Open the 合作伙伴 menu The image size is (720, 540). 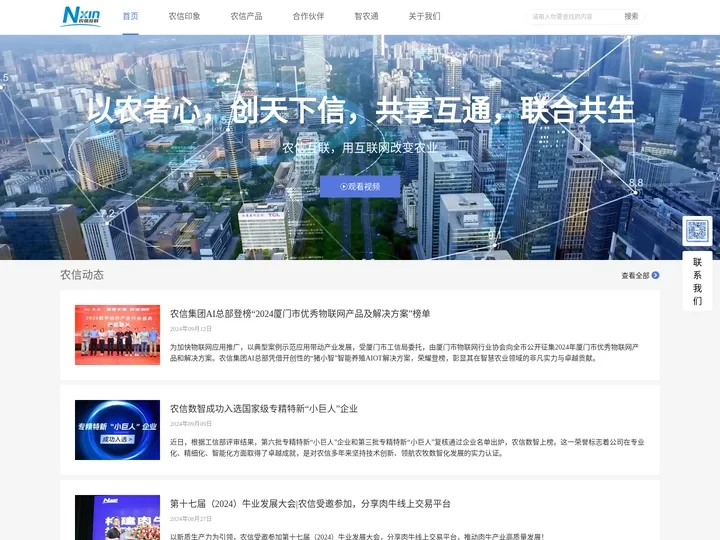coord(309,16)
